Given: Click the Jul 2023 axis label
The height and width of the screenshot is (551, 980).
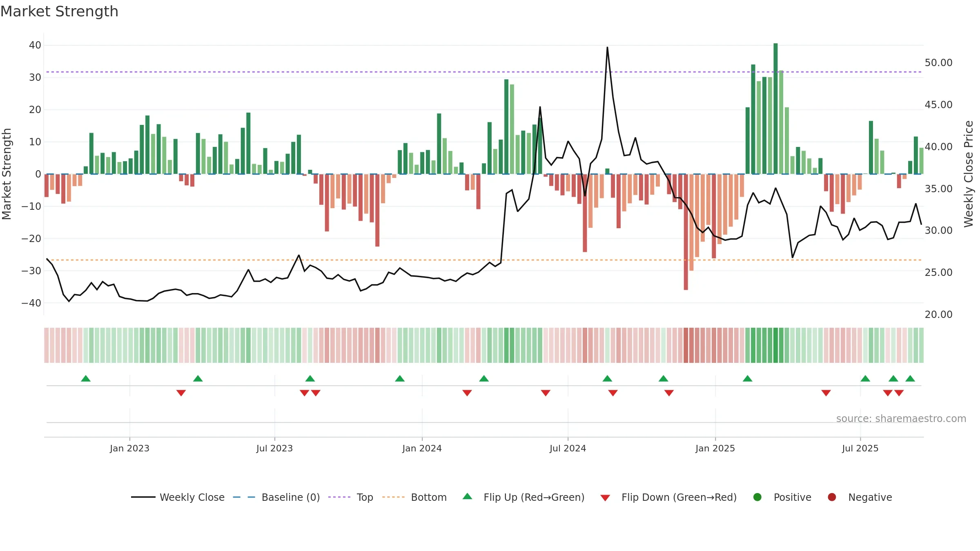Looking at the screenshot, I should (x=275, y=448).
